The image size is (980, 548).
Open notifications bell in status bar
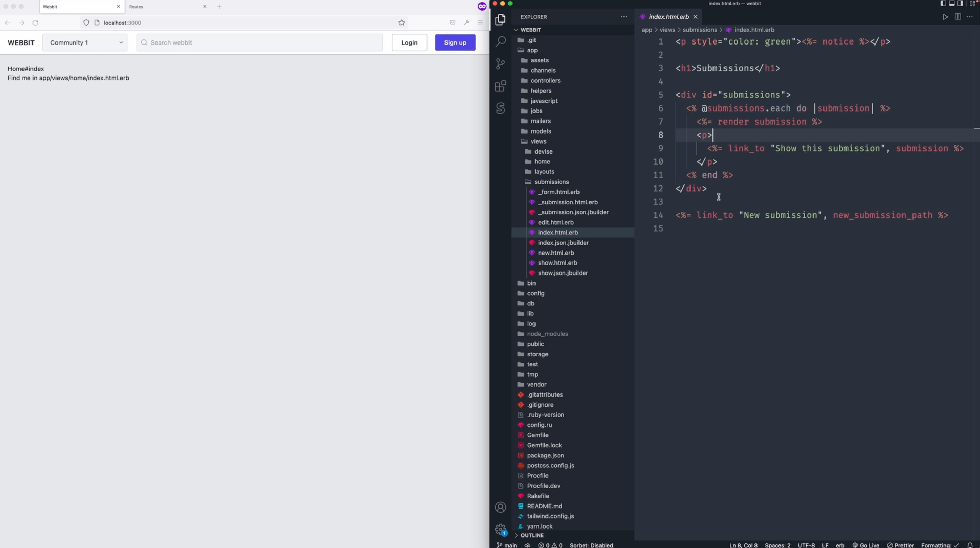pyautogui.click(x=970, y=545)
